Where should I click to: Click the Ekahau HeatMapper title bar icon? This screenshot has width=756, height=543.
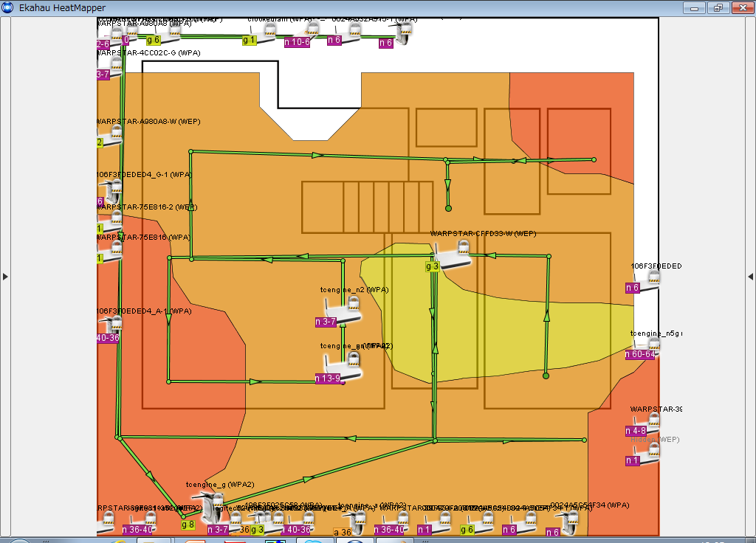(7, 7)
